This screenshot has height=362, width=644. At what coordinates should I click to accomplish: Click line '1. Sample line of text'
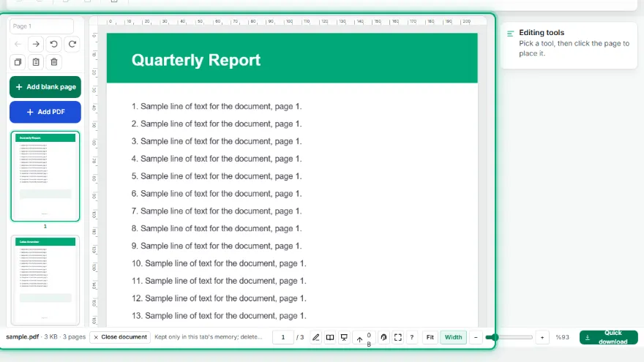[217, 106]
